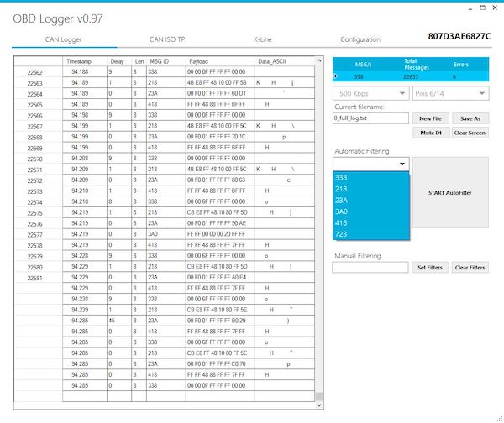Click the MSG ID column header

pos(165,61)
